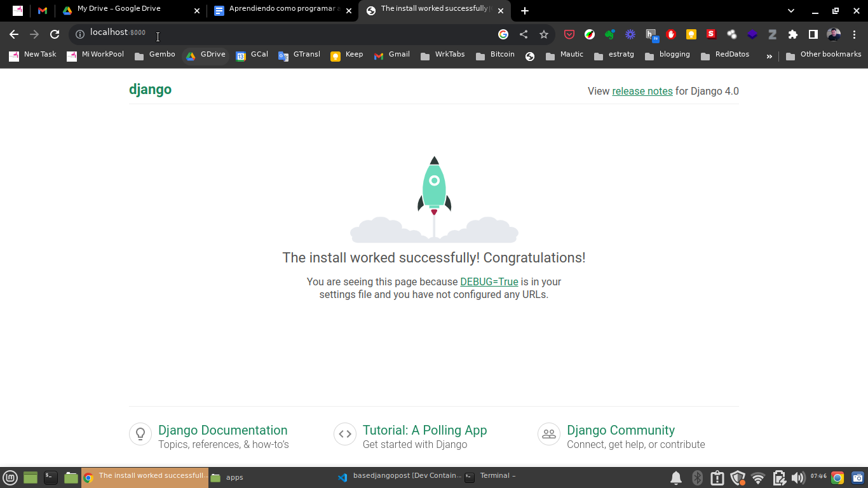Open the h extension with badge
Image resolution: width=868 pixels, height=488 pixels.
(x=651, y=35)
